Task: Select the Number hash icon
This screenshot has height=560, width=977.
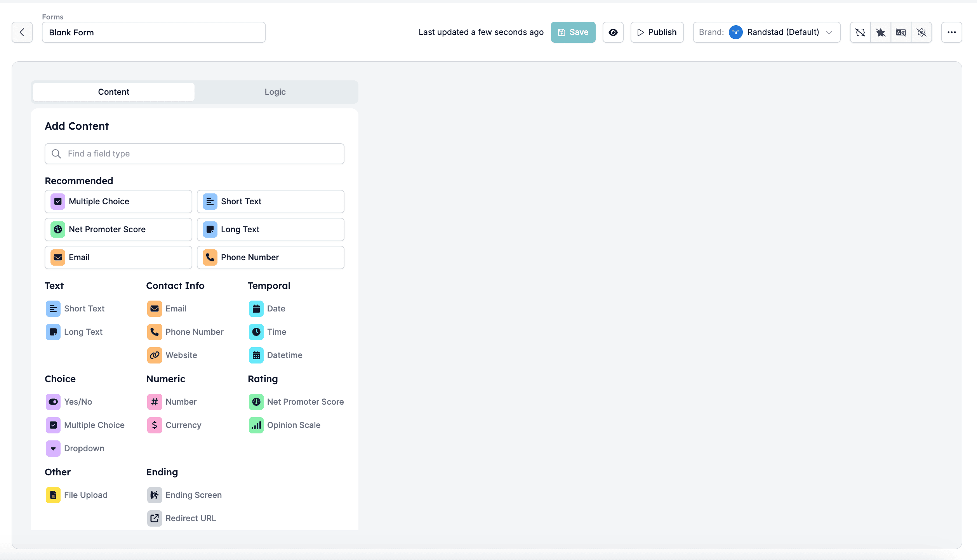Action: point(155,402)
